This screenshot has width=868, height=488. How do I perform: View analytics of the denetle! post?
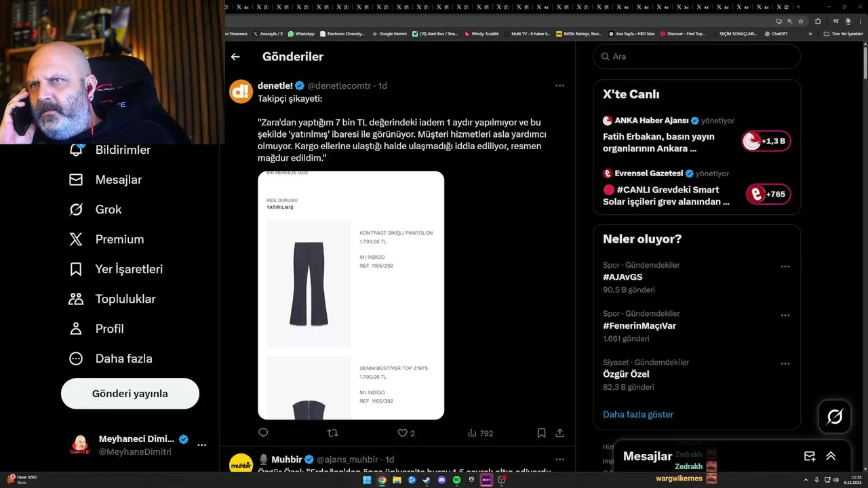(480, 433)
